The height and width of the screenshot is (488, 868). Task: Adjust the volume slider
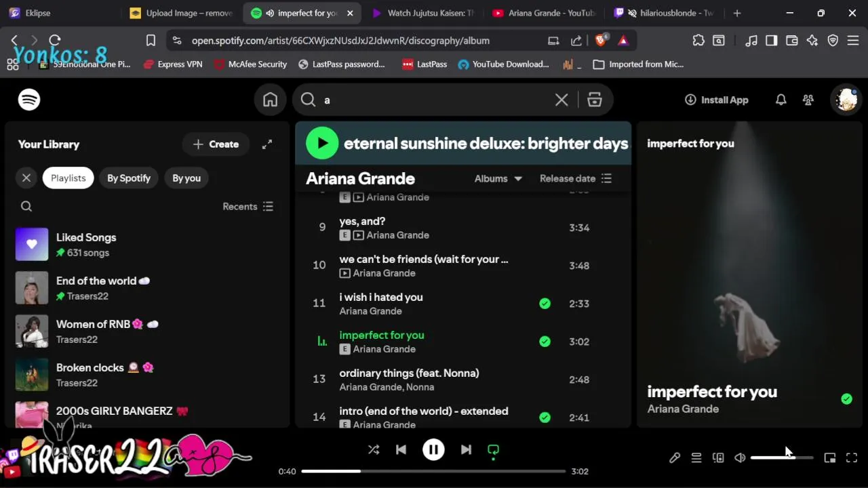782,457
